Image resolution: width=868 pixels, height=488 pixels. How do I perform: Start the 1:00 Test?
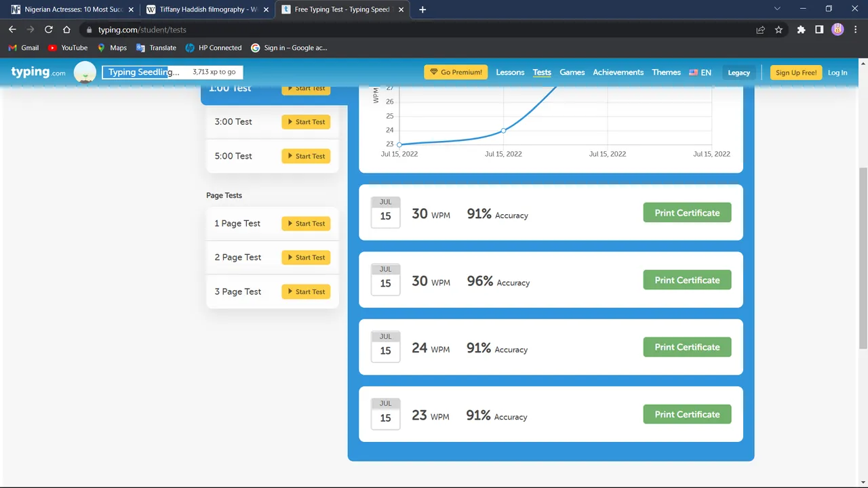(306, 89)
